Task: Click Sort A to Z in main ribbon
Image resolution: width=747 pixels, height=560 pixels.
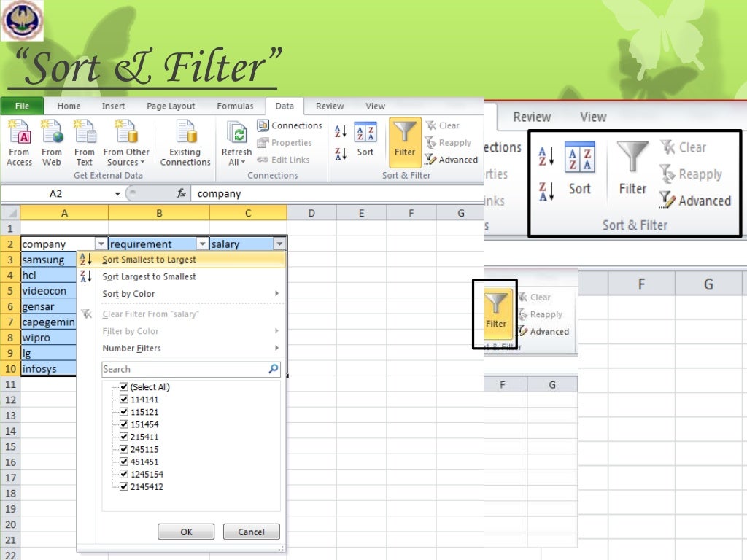Action: (340, 131)
